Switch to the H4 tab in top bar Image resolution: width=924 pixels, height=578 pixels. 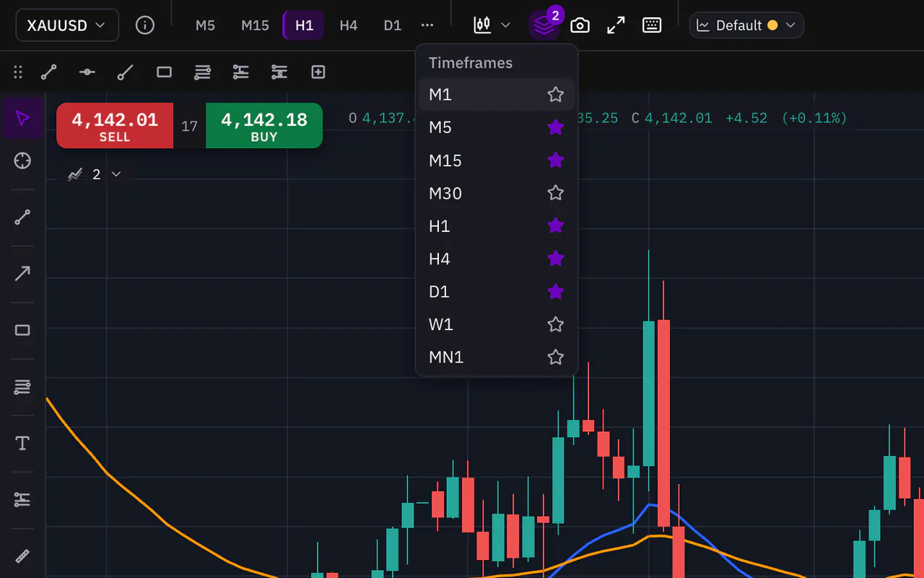coord(349,25)
